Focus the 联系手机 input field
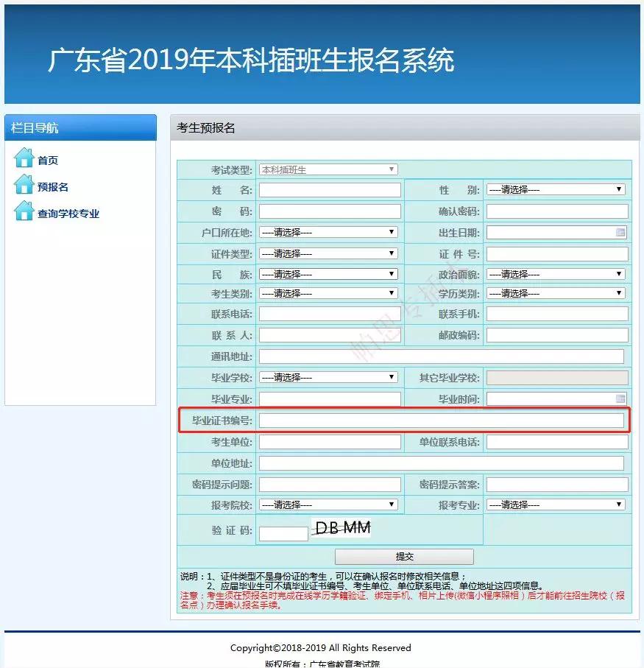 click(557, 314)
